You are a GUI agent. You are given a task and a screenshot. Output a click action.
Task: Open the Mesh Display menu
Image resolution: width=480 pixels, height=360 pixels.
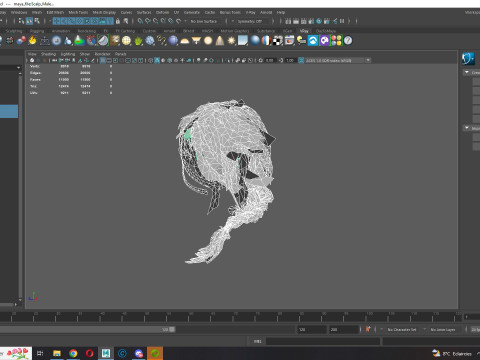(x=104, y=12)
